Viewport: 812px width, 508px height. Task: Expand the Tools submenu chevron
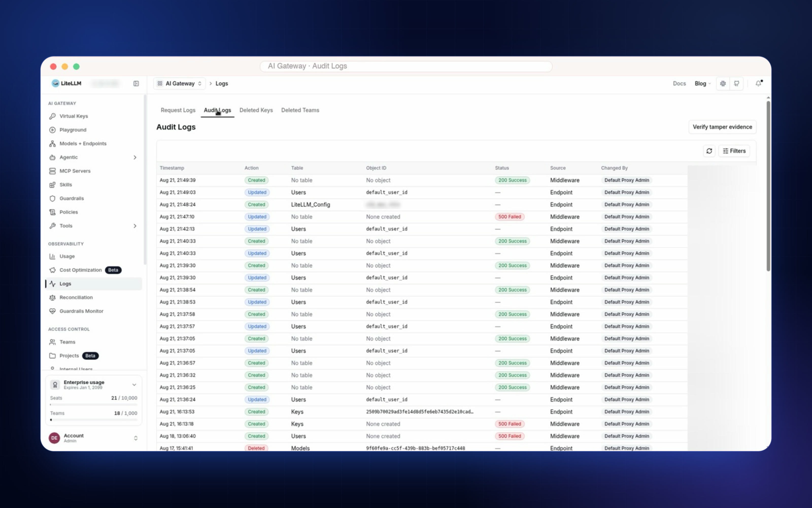135,226
